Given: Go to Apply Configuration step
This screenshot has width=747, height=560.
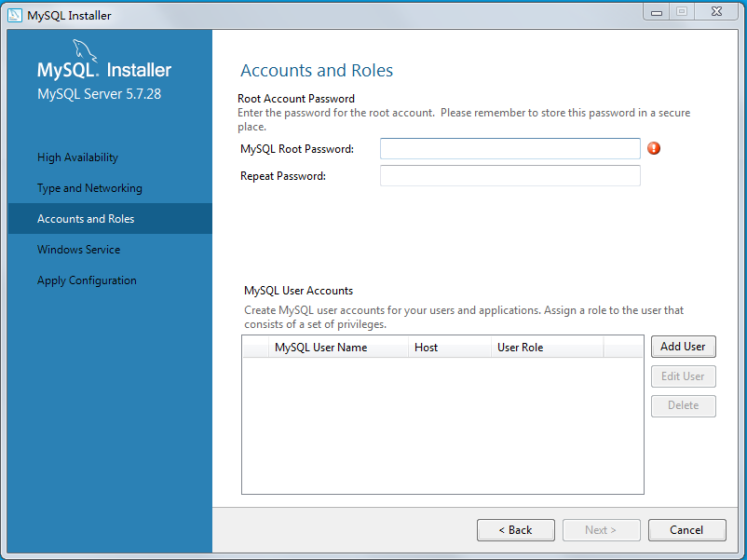Looking at the screenshot, I should 87,280.
